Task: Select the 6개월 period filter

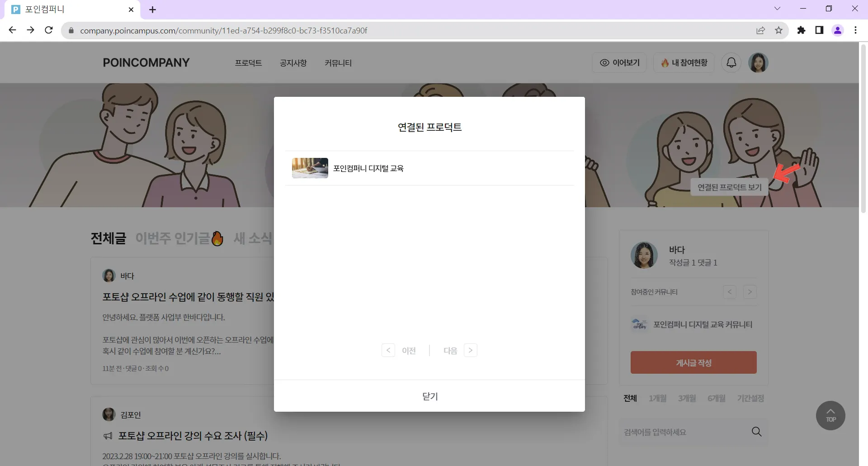Action: point(717,398)
